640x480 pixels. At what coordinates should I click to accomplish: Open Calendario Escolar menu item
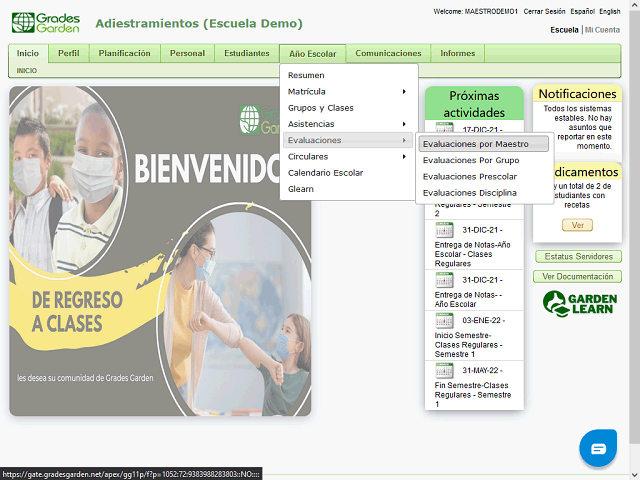325,173
